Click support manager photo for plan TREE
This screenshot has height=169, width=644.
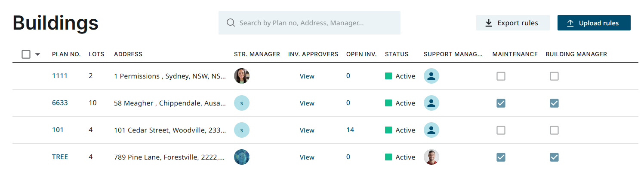pyautogui.click(x=431, y=157)
